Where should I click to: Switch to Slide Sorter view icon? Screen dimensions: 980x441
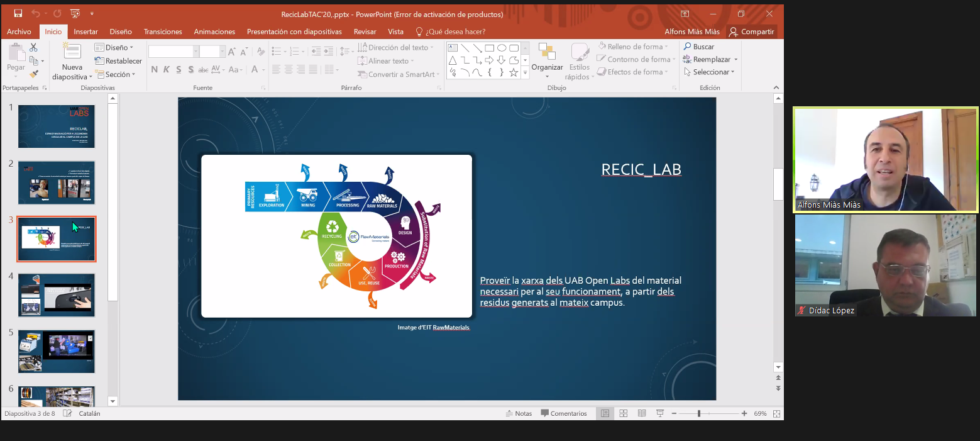click(x=624, y=413)
